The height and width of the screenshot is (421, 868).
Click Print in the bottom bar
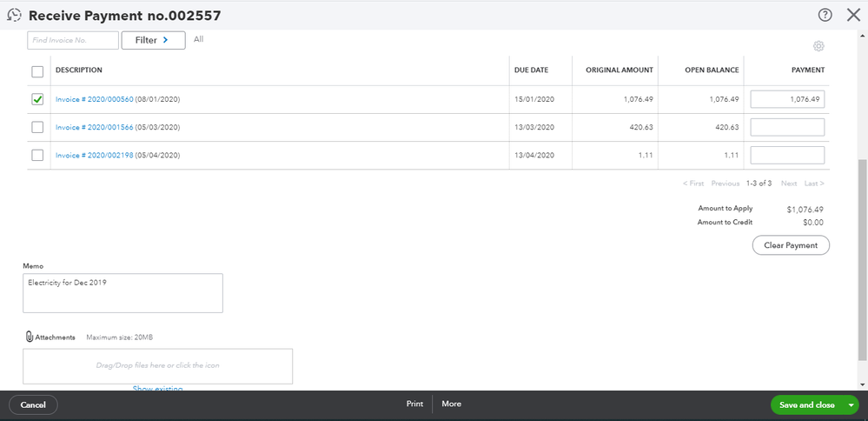pyautogui.click(x=414, y=404)
